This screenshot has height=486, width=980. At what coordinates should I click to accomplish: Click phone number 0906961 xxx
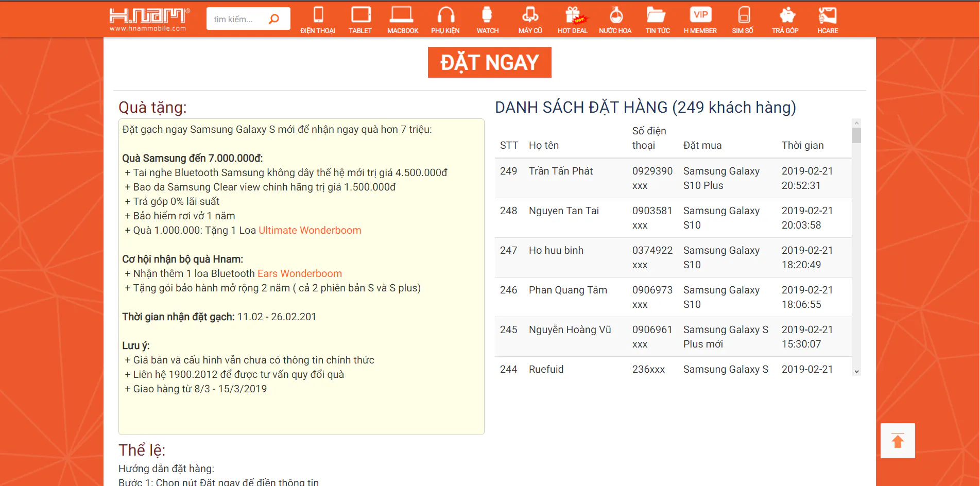coord(652,337)
